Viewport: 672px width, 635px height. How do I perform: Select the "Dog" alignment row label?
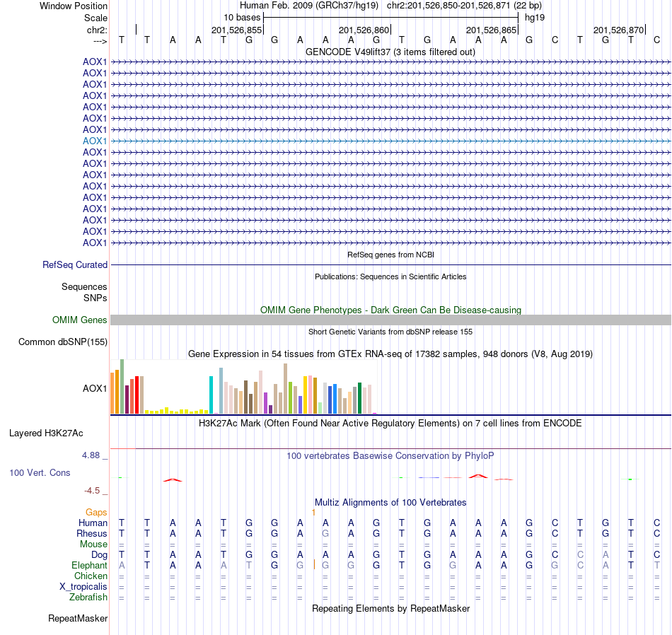pyautogui.click(x=99, y=555)
